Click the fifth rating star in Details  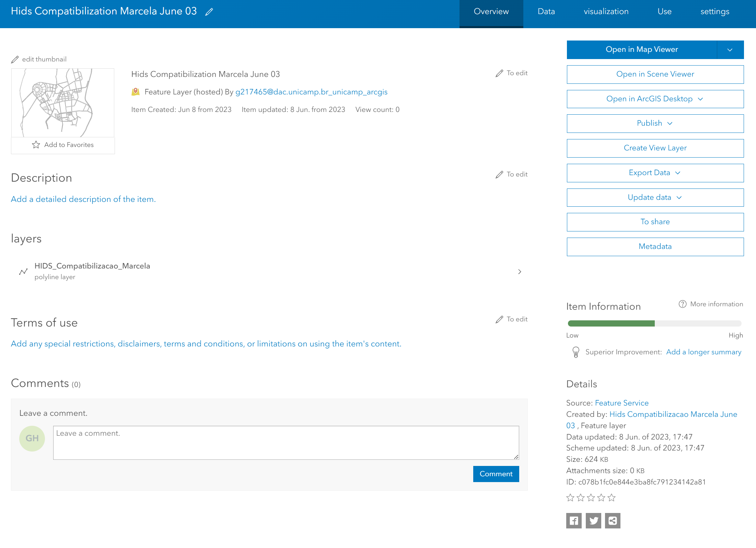pyautogui.click(x=612, y=498)
